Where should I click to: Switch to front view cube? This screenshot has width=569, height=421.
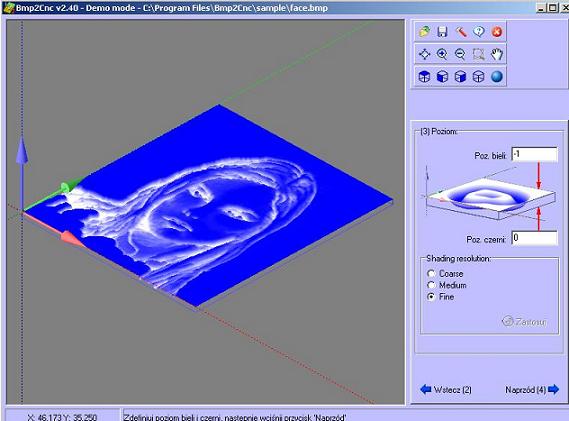(442, 77)
